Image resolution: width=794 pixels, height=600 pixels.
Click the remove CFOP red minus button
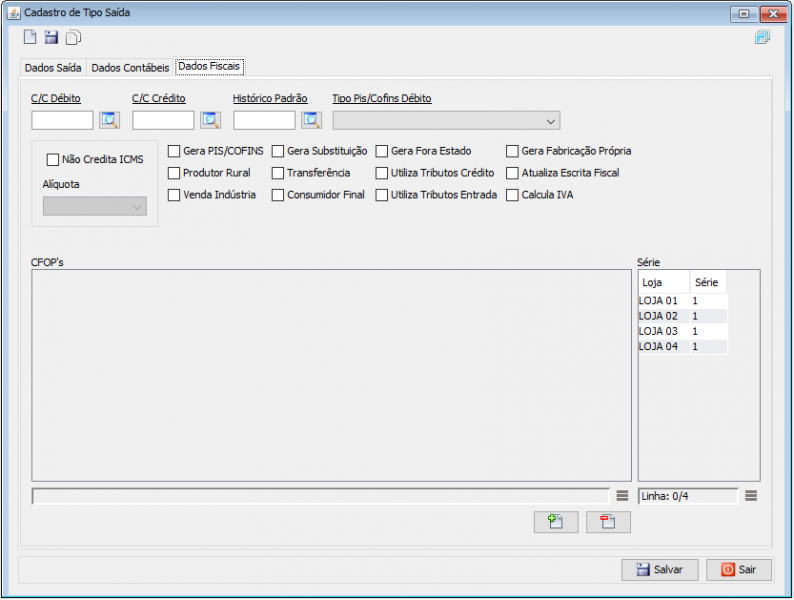pyautogui.click(x=608, y=522)
